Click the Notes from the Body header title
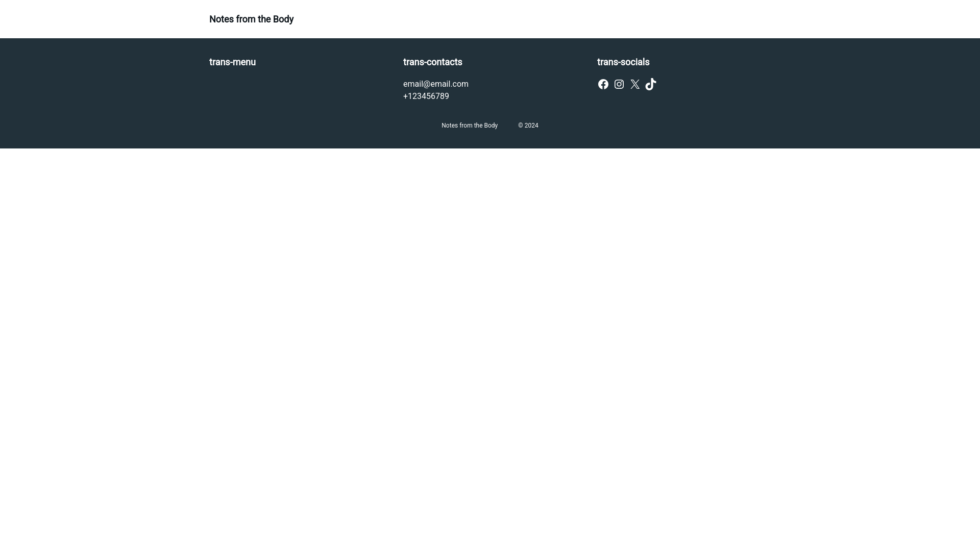 pyautogui.click(x=251, y=19)
